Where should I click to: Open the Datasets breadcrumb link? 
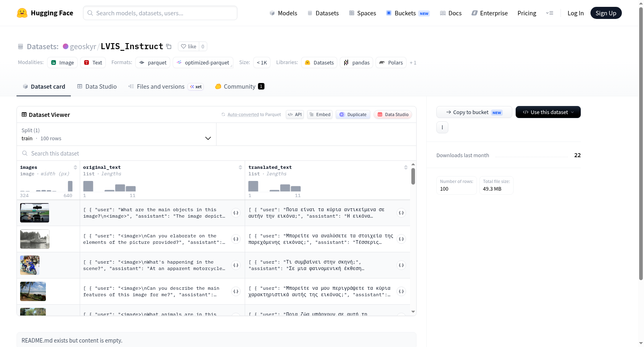(x=43, y=46)
